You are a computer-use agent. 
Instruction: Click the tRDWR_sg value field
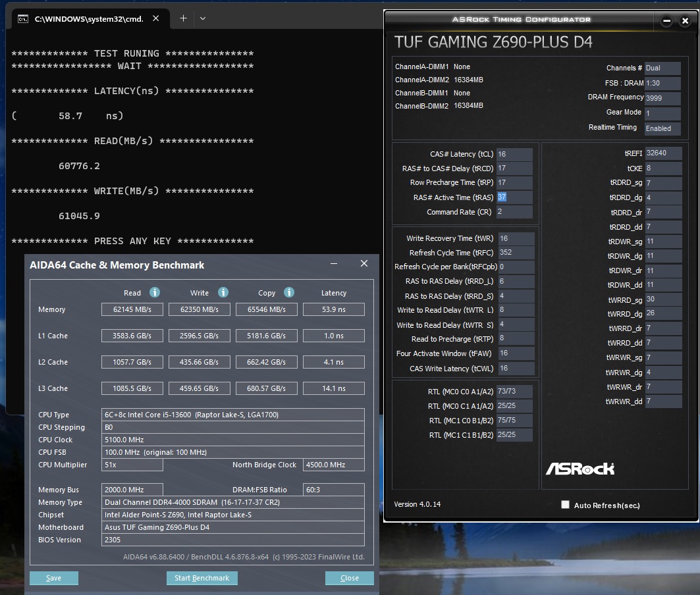click(x=663, y=242)
